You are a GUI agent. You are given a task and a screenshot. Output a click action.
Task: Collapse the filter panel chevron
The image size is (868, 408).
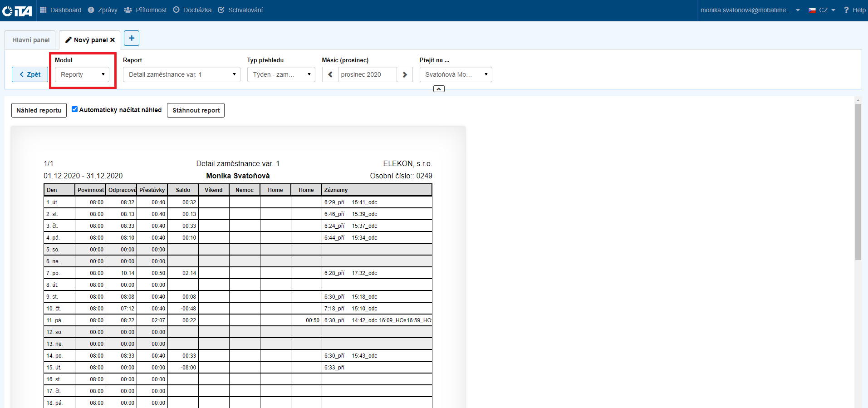pyautogui.click(x=439, y=89)
